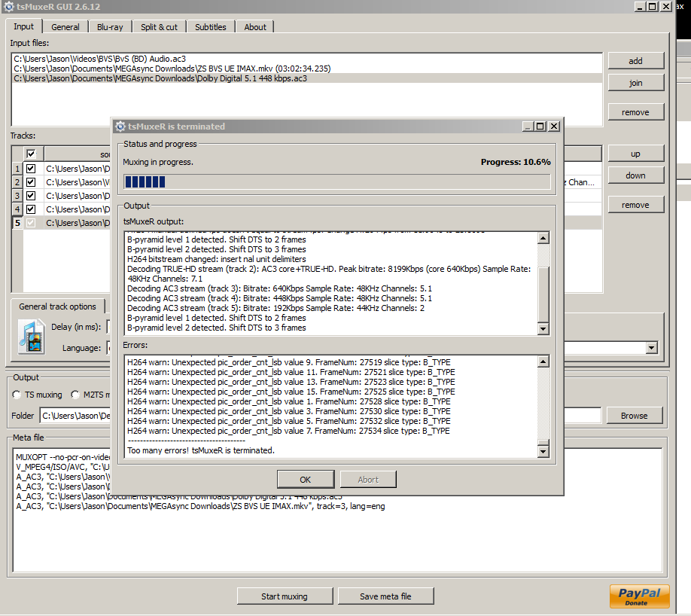Uncheck track 4 checkbox
Image resolution: width=691 pixels, height=616 pixels.
point(31,209)
